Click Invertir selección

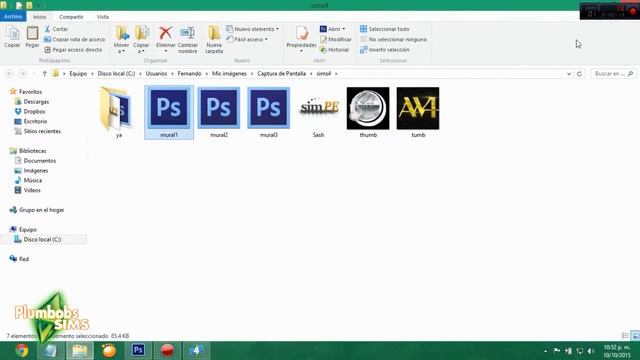[384, 50]
